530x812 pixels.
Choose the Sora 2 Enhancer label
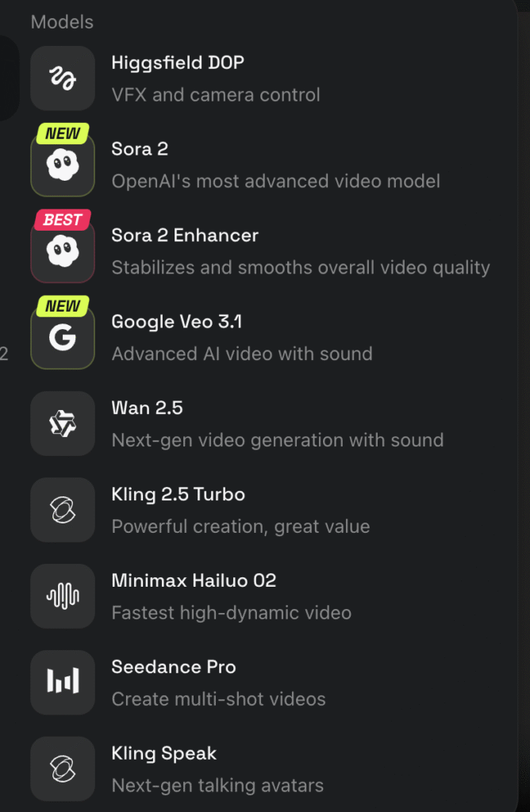(x=185, y=236)
